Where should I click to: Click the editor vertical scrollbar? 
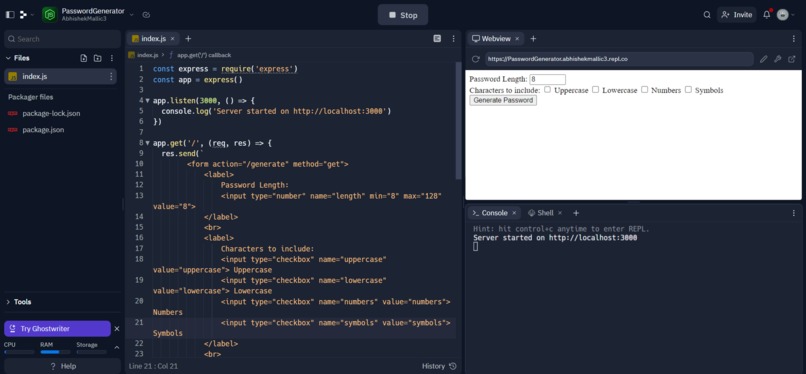click(459, 121)
